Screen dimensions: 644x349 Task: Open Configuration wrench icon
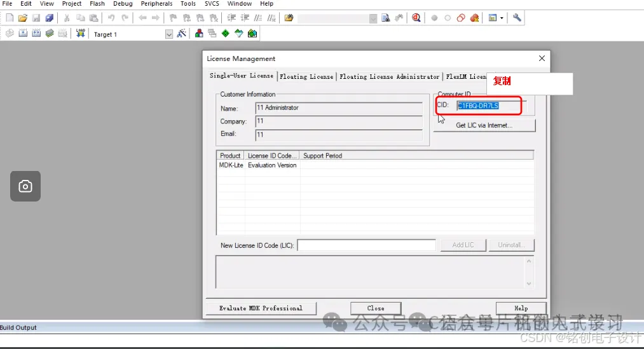coord(517,18)
